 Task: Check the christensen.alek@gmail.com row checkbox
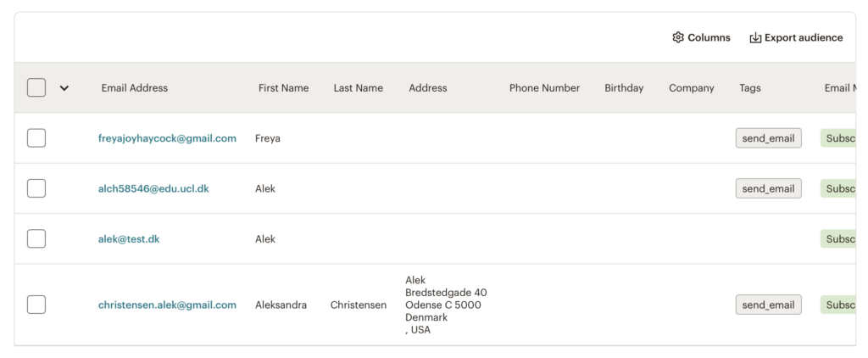pyautogui.click(x=36, y=305)
